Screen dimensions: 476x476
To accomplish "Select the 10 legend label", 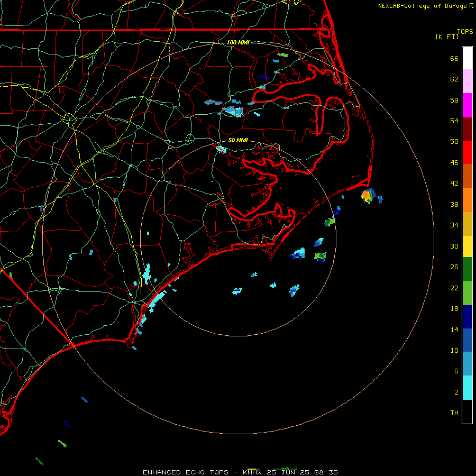I will click(454, 351).
